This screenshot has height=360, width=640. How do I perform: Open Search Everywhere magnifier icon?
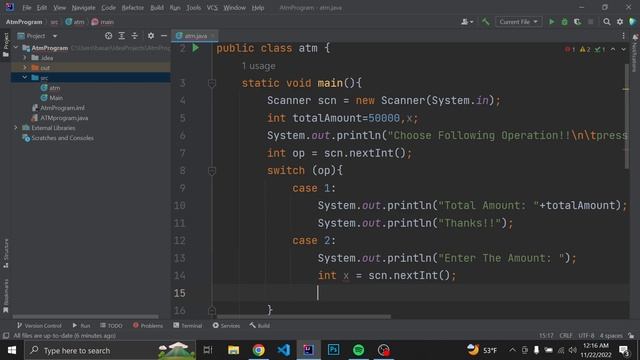point(607,22)
